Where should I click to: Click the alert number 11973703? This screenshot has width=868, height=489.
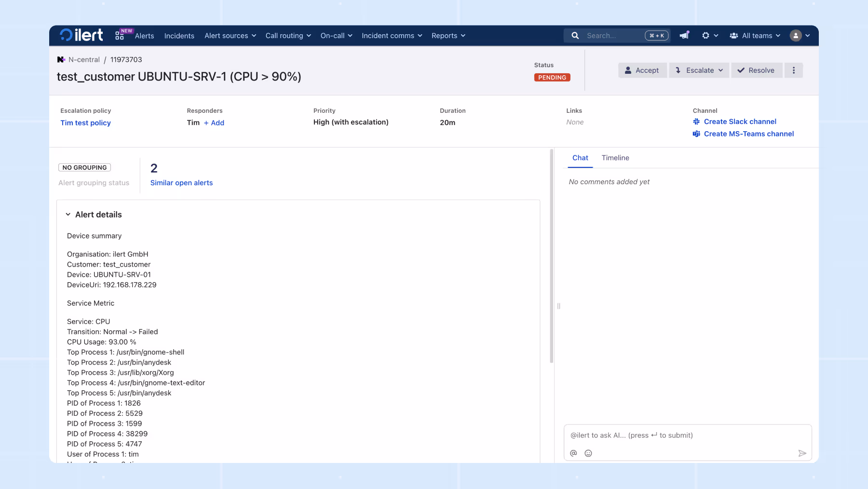(x=126, y=60)
